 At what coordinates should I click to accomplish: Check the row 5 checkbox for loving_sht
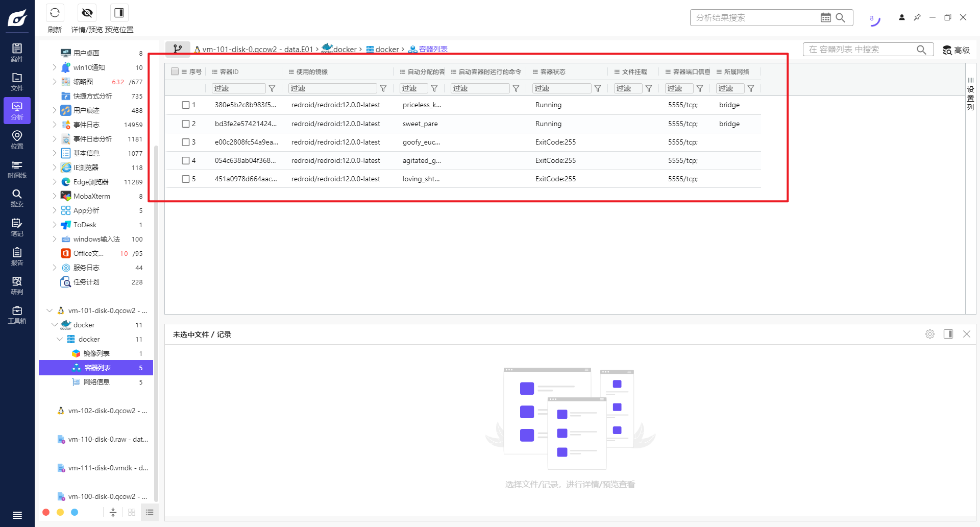click(x=186, y=179)
